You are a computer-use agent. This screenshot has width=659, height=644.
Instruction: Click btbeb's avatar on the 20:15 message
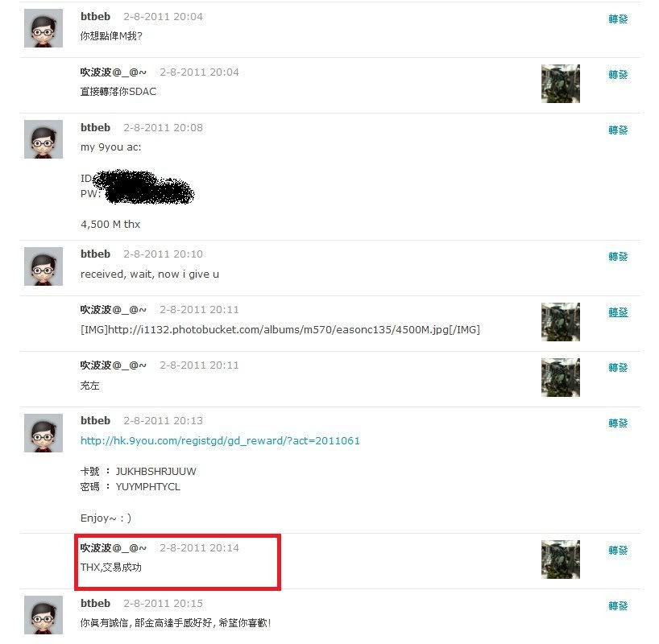pos(44,614)
